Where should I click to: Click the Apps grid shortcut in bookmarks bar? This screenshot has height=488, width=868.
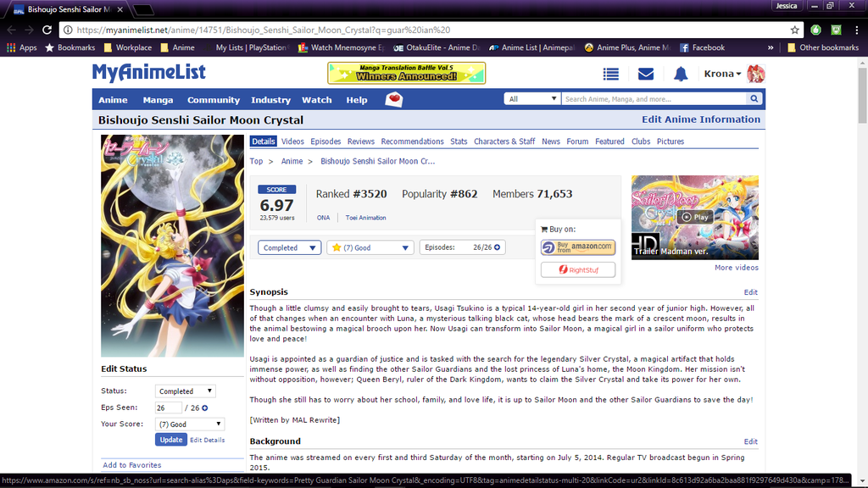point(21,47)
